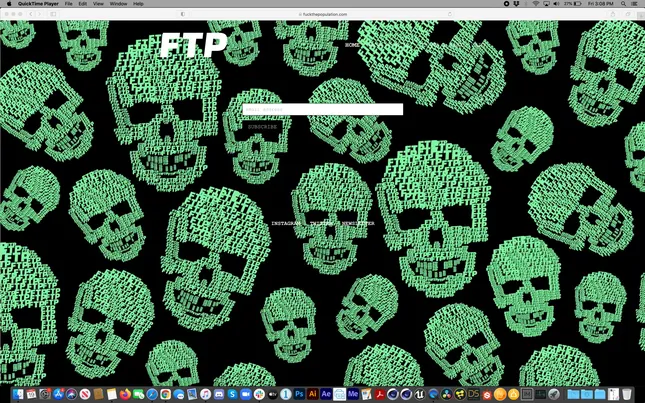This screenshot has width=645, height=403.
Task: Open Spotlight search in menu bar
Action: point(623,4)
